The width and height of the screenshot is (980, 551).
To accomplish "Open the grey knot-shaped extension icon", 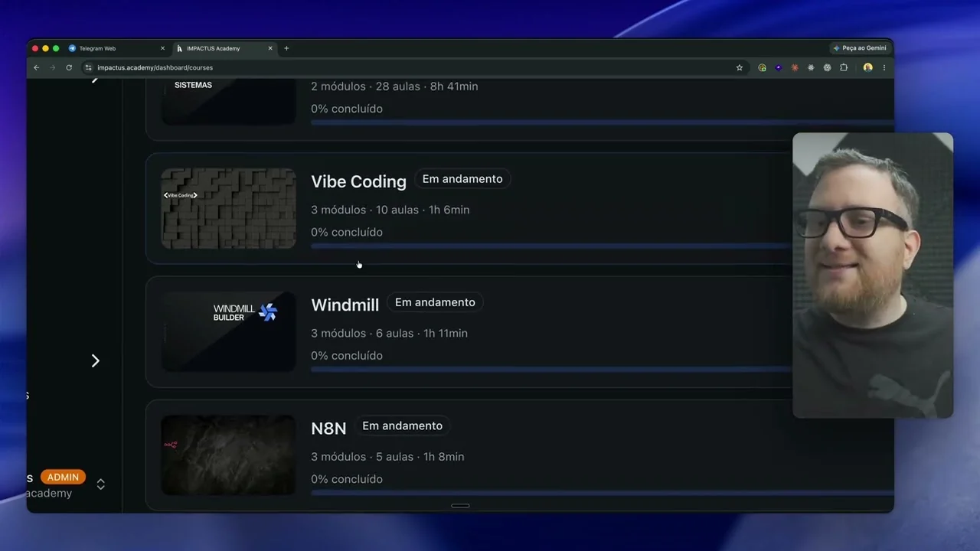I will pyautogui.click(x=827, y=67).
